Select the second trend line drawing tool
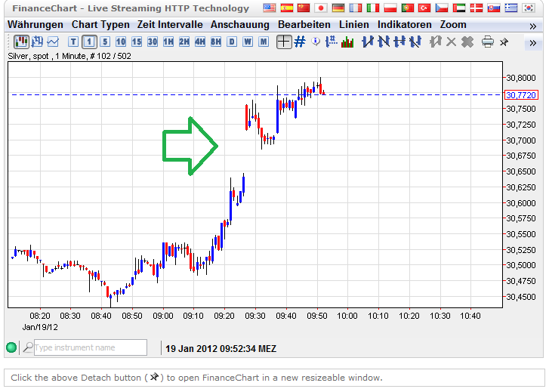Viewport: 549px width, 392px height. (384, 42)
